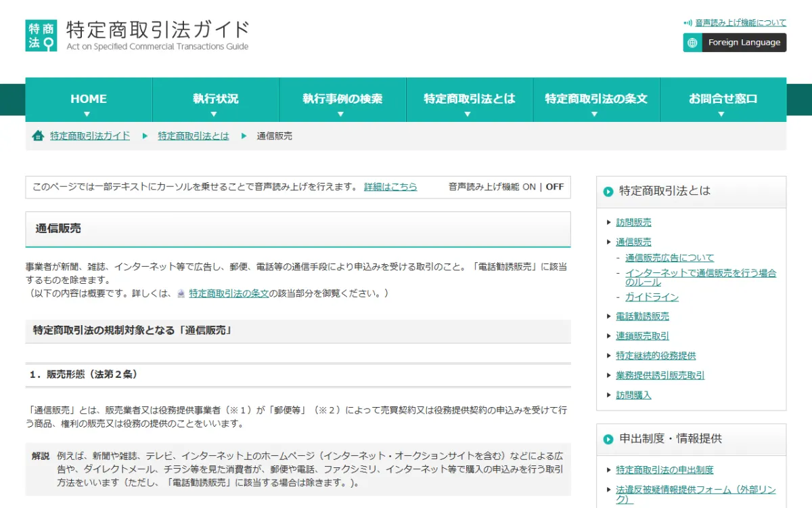
Task: Open 法違反被疑情報提供フォーム（外部リンク） link
Action: (x=696, y=494)
